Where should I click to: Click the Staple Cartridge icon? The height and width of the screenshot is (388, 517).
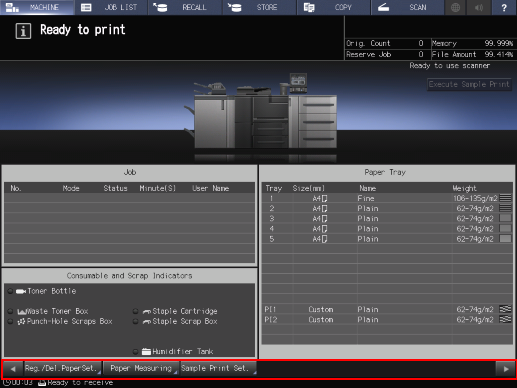(x=147, y=312)
